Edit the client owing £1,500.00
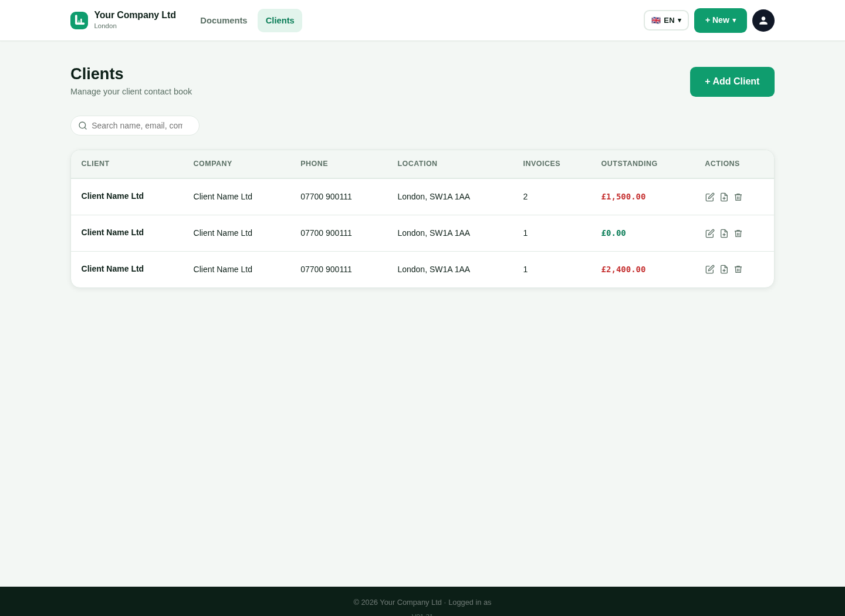 (x=710, y=197)
